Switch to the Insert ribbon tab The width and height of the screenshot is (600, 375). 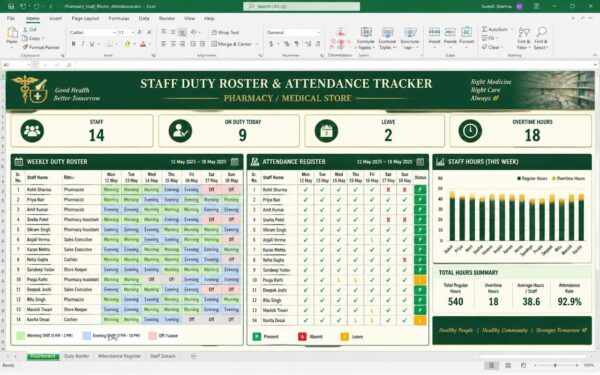[55, 18]
